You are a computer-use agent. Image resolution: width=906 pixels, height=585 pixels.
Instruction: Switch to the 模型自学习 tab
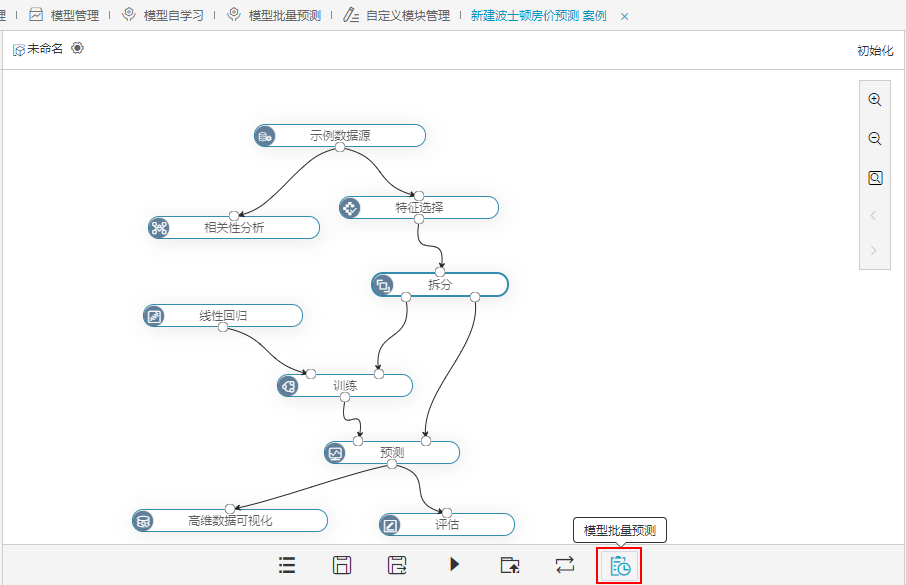coord(163,16)
